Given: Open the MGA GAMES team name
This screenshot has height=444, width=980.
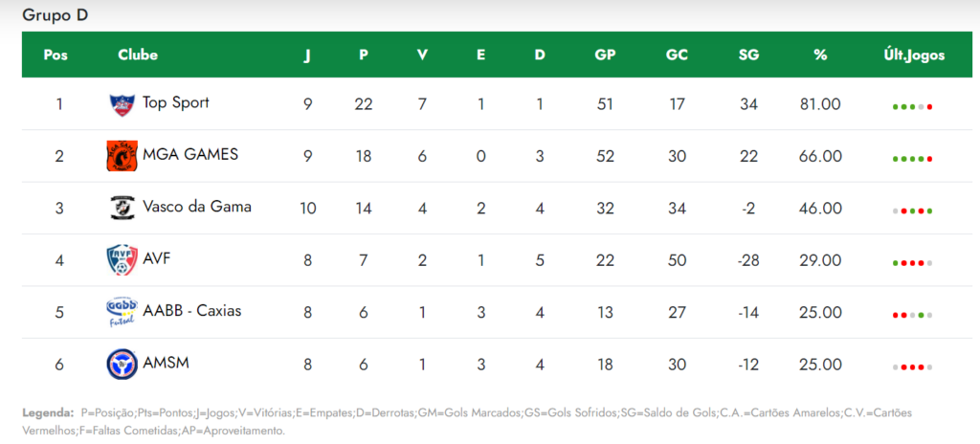Looking at the screenshot, I should [x=190, y=154].
